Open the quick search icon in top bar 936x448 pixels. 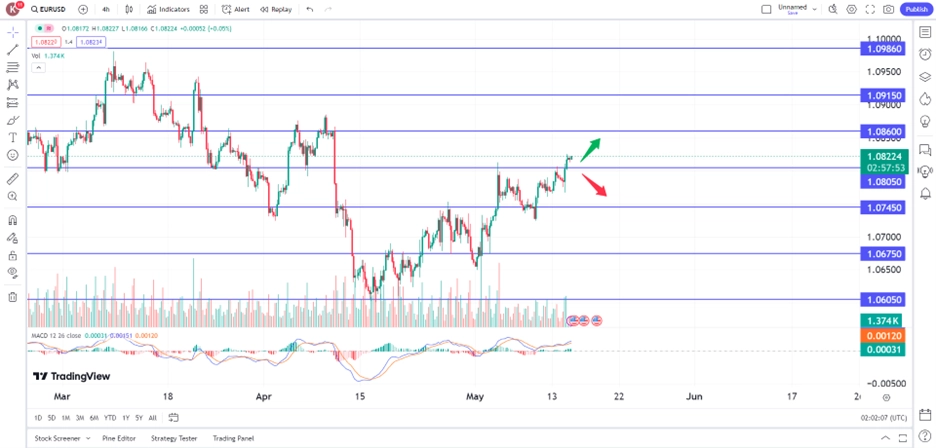coord(833,10)
